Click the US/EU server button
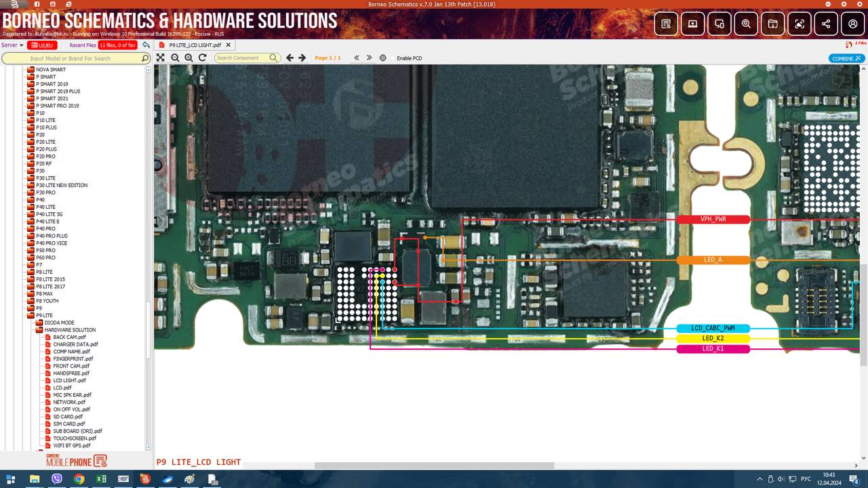 [x=42, y=45]
